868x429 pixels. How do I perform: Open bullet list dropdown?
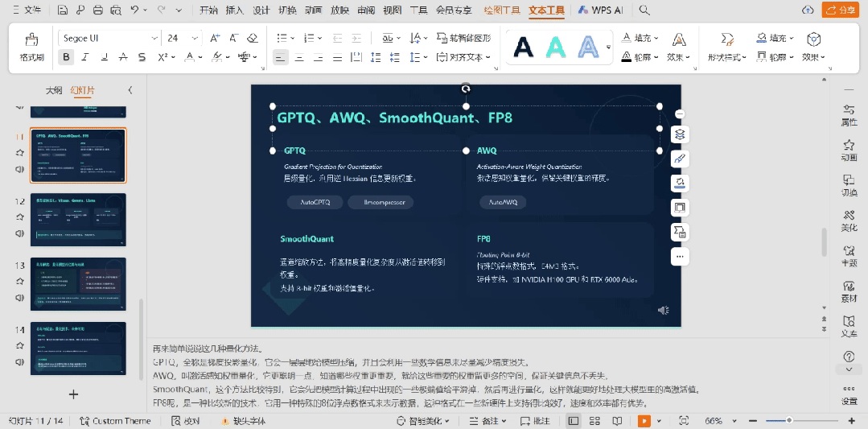click(293, 38)
